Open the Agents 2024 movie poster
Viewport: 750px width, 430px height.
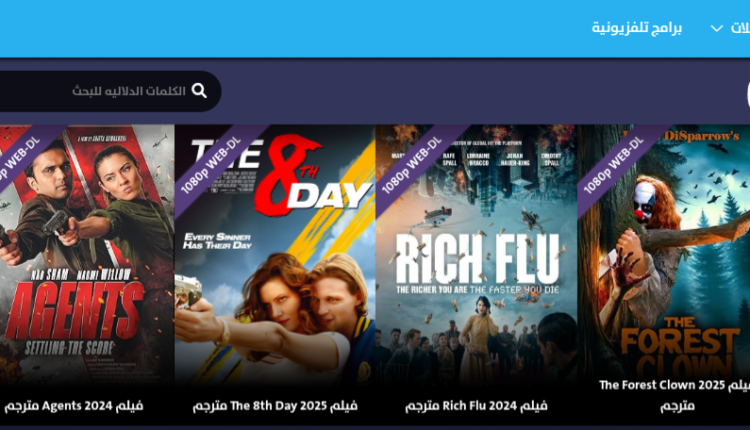[87, 254]
